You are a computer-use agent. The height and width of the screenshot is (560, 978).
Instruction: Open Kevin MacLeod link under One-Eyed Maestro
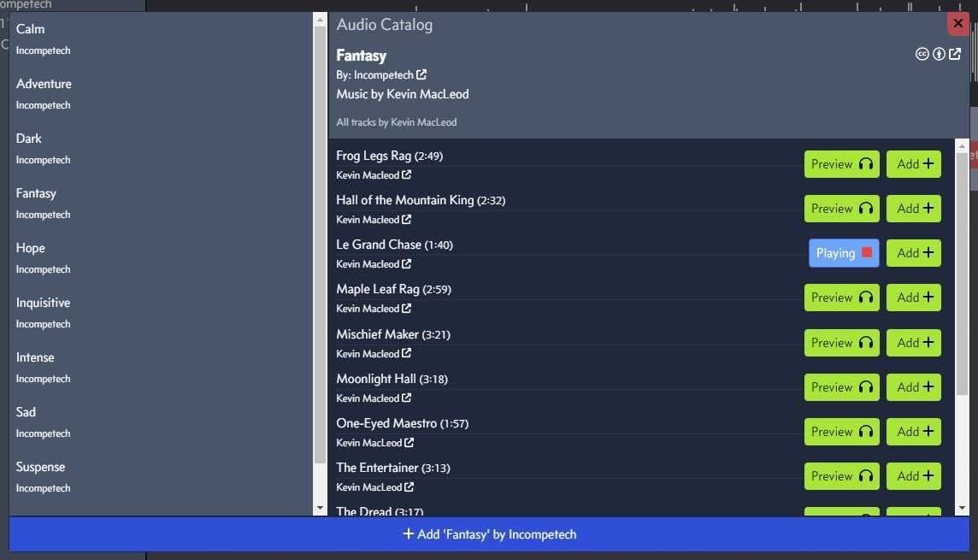(374, 443)
